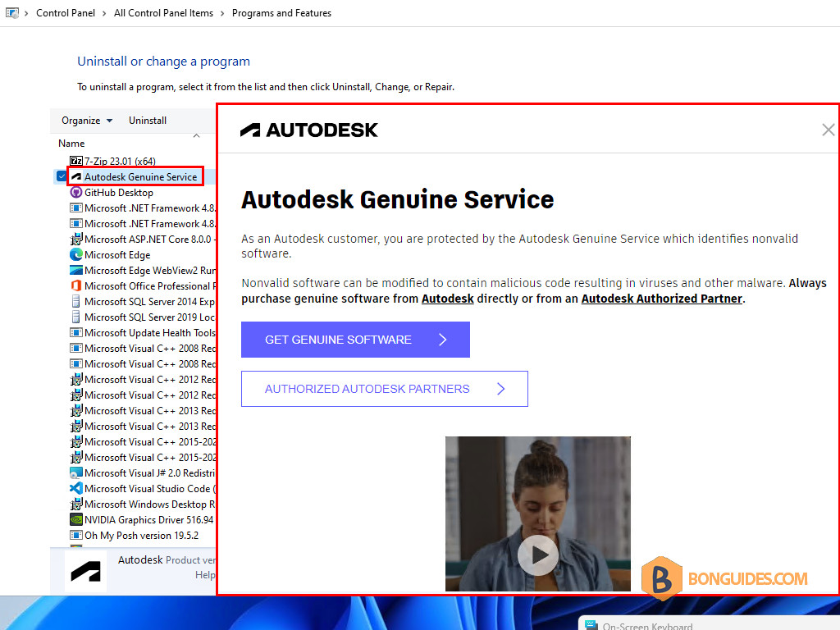
Task: Expand breadcrumb arrow after Control Panel
Action: tap(104, 13)
